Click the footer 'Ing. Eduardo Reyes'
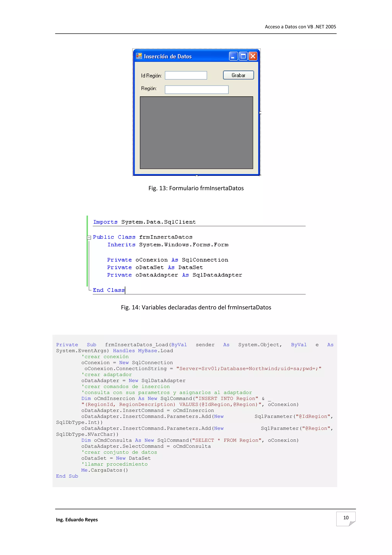 pyautogui.click(x=77, y=519)
